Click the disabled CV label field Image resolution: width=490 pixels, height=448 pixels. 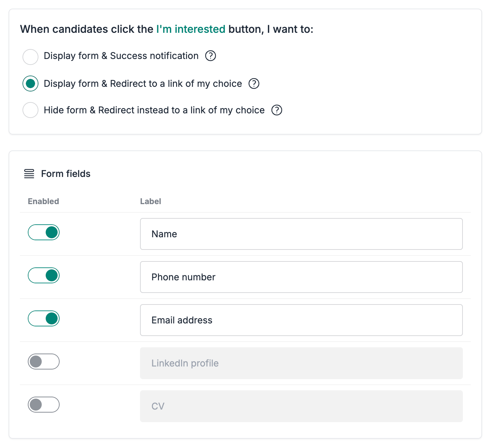pos(301,406)
